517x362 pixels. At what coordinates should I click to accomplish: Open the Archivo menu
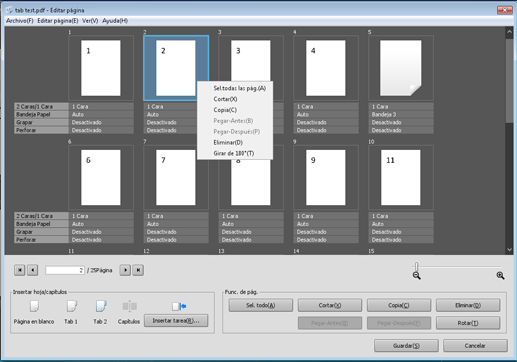coord(20,21)
